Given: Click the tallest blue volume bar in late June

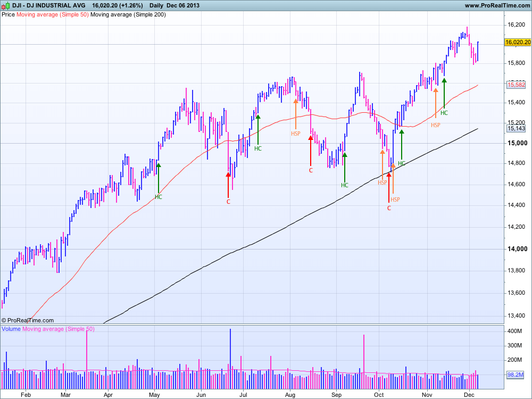Looking at the screenshot, I should pos(230,359).
